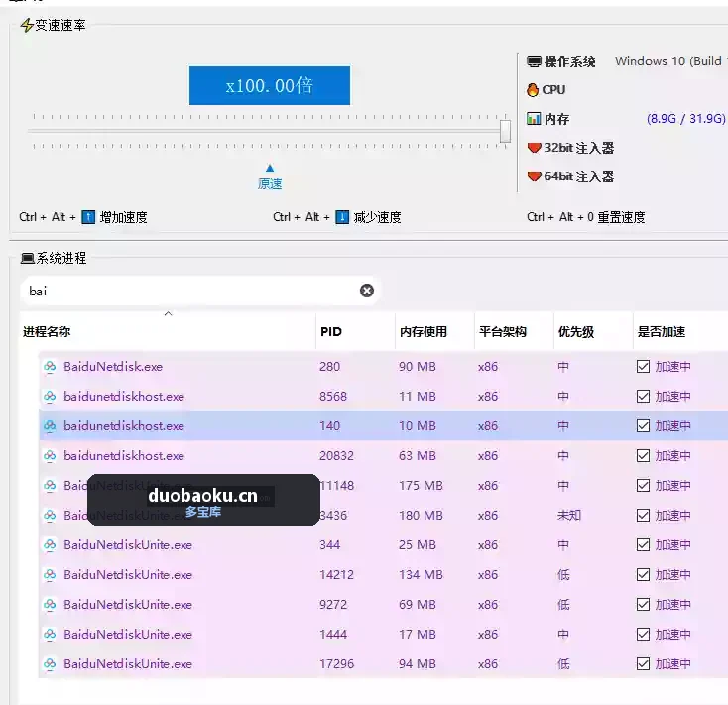
Task: Click the 系统进程 computer icon
Action: click(x=28, y=258)
